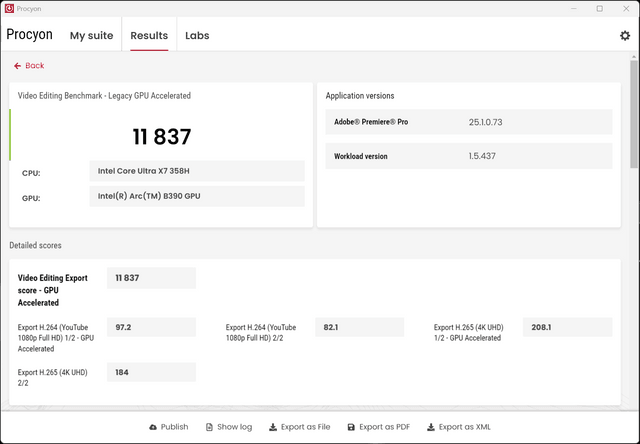Go Back to the results list
Screen dimensions: 640x444
click(x=35, y=66)
